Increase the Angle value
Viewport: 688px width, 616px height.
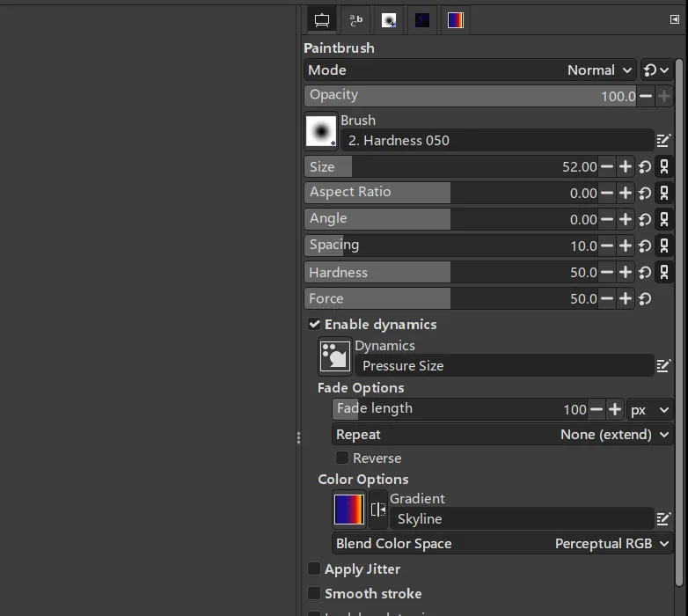click(x=626, y=219)
